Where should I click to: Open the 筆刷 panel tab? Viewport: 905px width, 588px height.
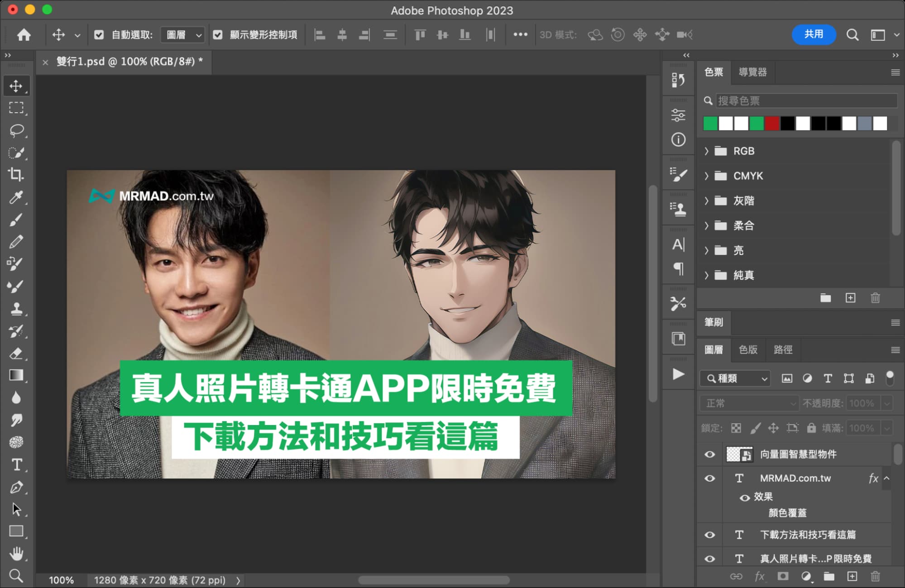point(714,322)
